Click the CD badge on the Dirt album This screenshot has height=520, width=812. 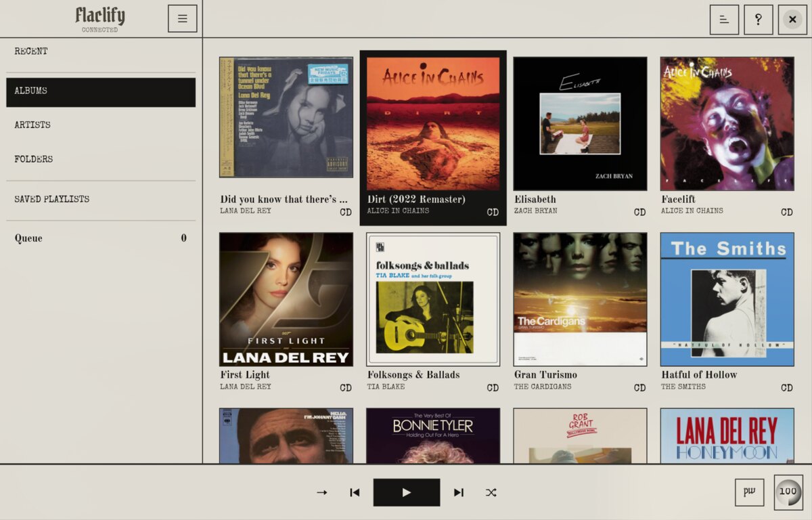[493, 213]
